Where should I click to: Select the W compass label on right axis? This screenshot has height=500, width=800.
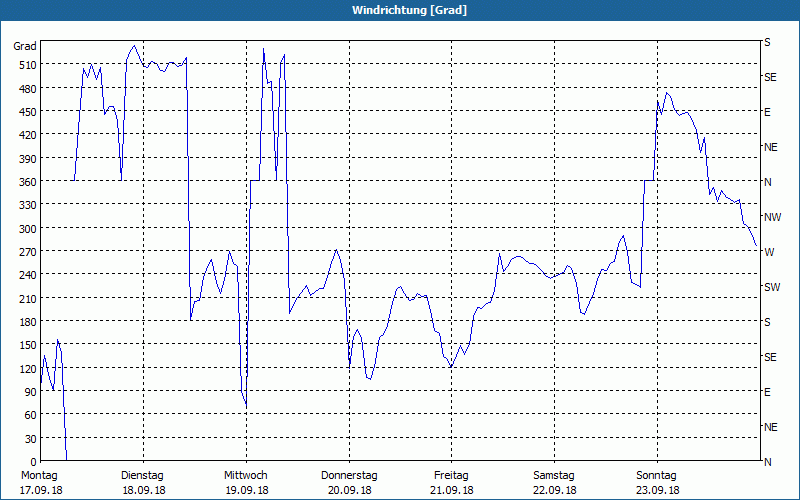tap(769, 252)
